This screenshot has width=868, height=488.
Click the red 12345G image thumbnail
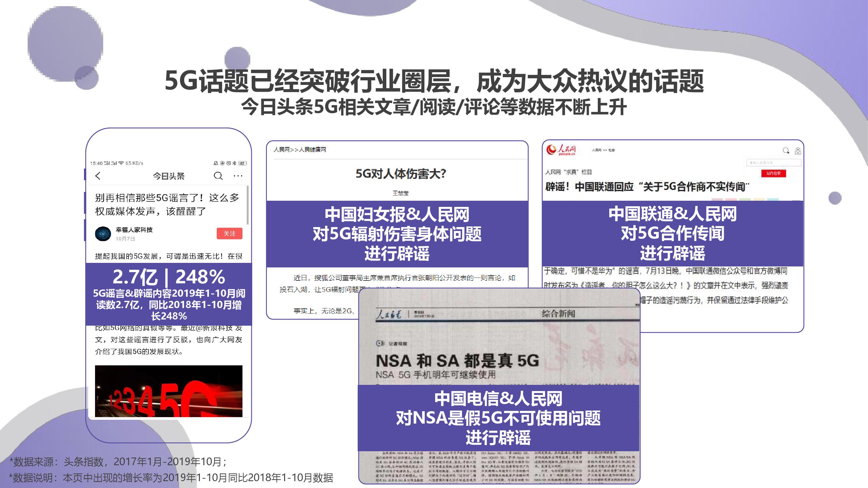(x=169, y=391)
